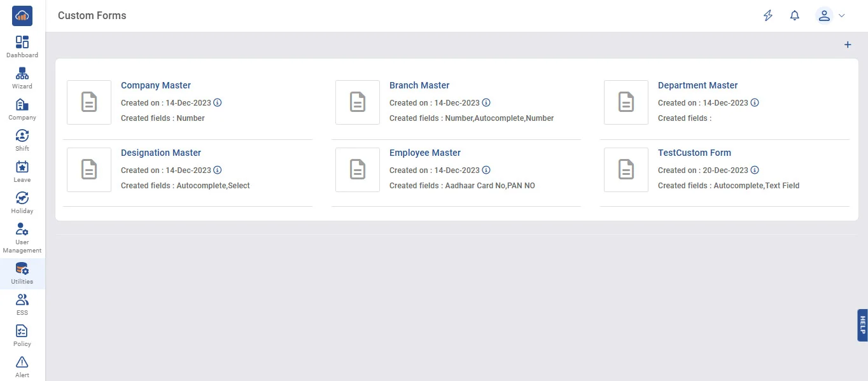Select the Policy sidebar item
This screenshot has width=868, height=381.
click(22, 331)
